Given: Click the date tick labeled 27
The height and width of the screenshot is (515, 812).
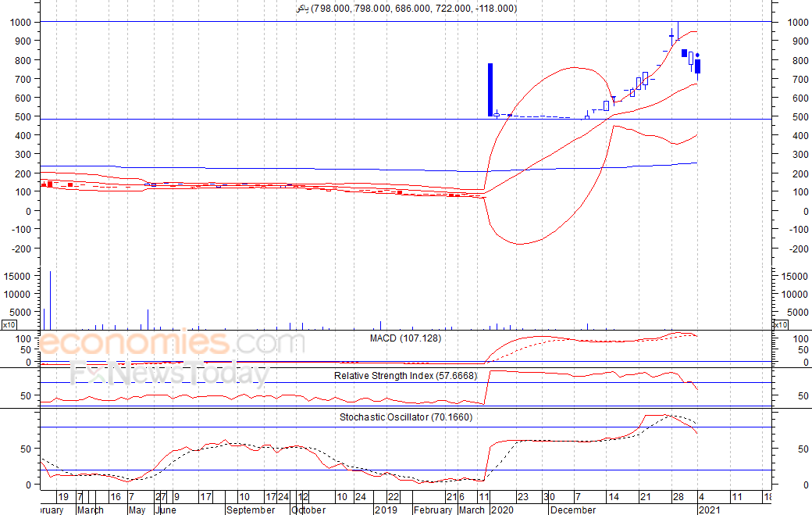Looking at the screenshot, I should click(161, 497).
